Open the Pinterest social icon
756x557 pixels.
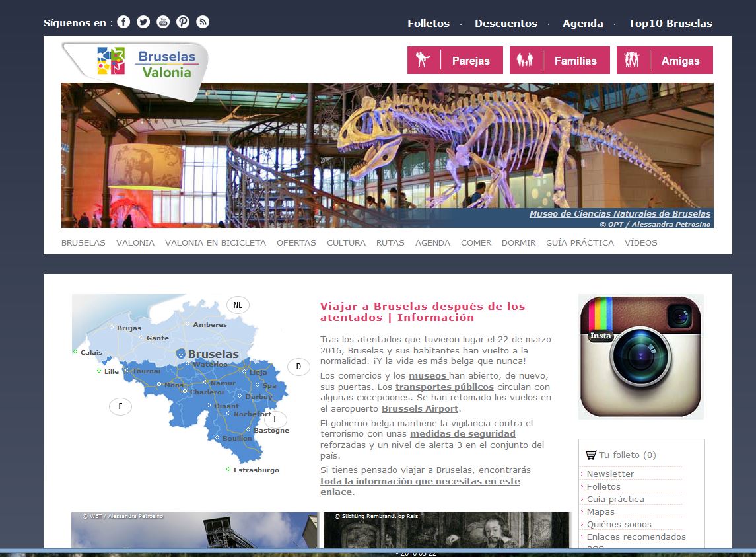point(183,22)
